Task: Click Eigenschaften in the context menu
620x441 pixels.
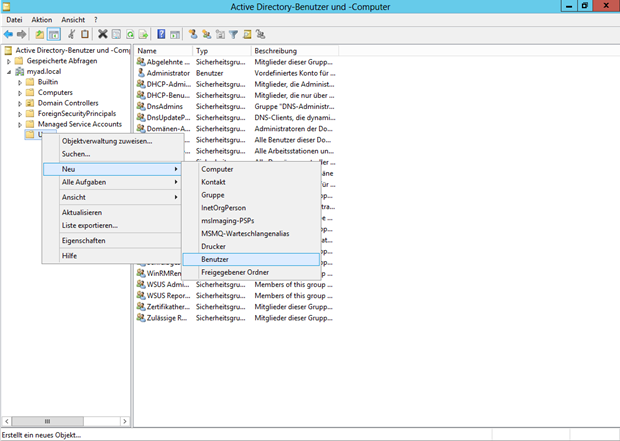Action: click(83, 240)
